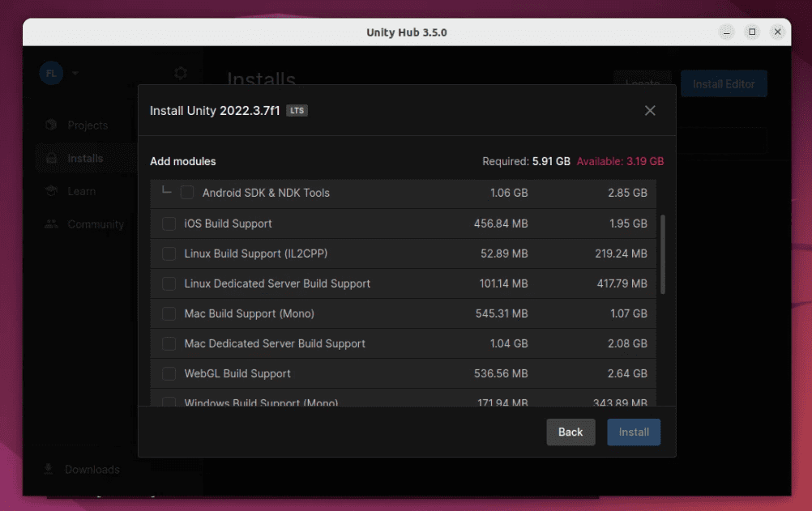Check Android SDK & NDK Tools module
Viewport: 812px width, 511px height.
[x=187, y=193]
